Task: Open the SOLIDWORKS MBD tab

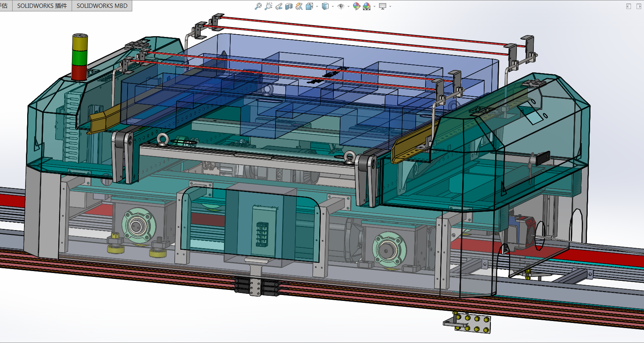Action: 102,6
